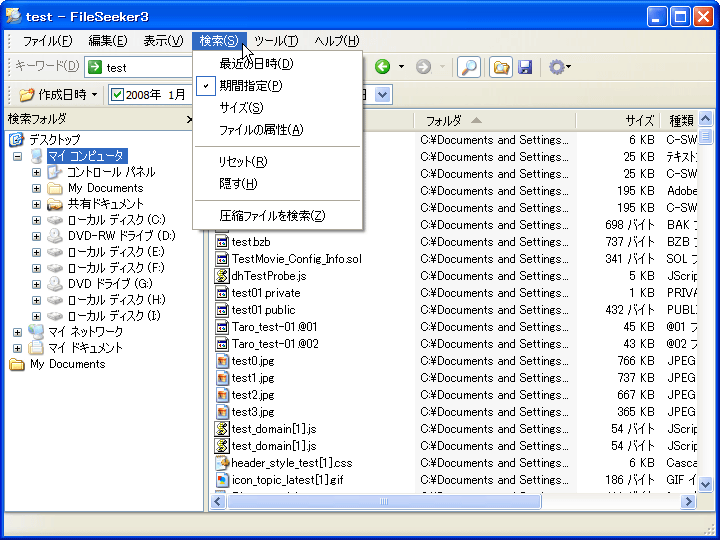Select 圧縮ファイルを検索(Z) menu entry

(278, 215)
